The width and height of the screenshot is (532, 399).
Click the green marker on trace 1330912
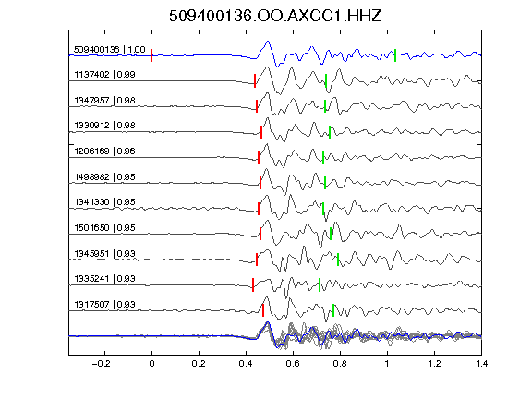(330, 132)
